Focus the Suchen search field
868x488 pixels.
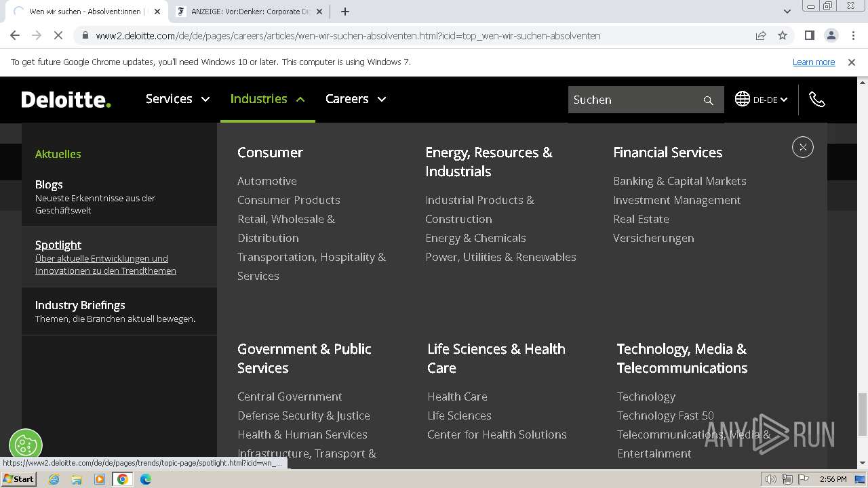634,100
